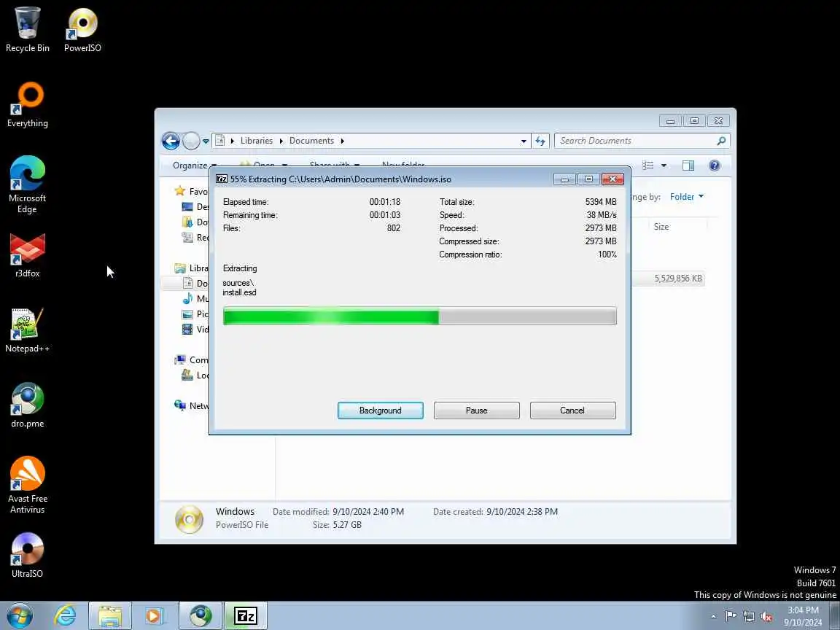Click the Explorer forward navigation button
The height and width of the screenshot is (630, 840).
tap(191, 141)
